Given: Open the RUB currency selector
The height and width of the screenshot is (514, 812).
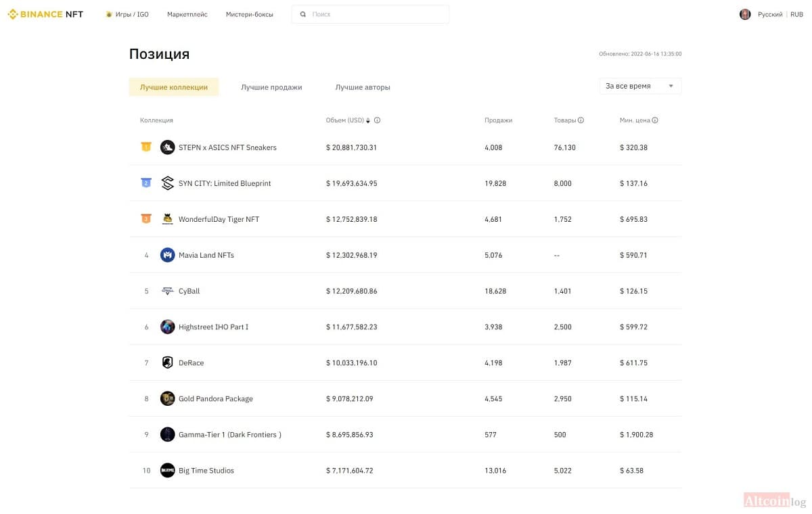Looking at the screenshot, I should tap(796, 14).
